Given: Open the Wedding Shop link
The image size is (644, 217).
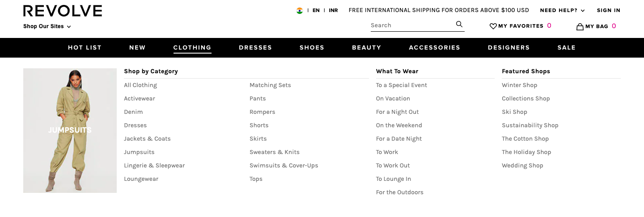Looking at the screenshot, I should click(522, 166).
